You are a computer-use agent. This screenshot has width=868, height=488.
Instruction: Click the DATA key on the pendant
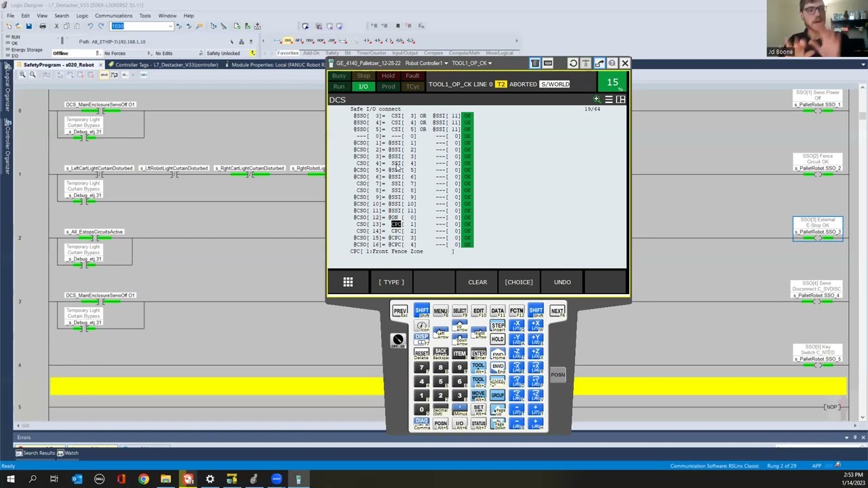497,311
